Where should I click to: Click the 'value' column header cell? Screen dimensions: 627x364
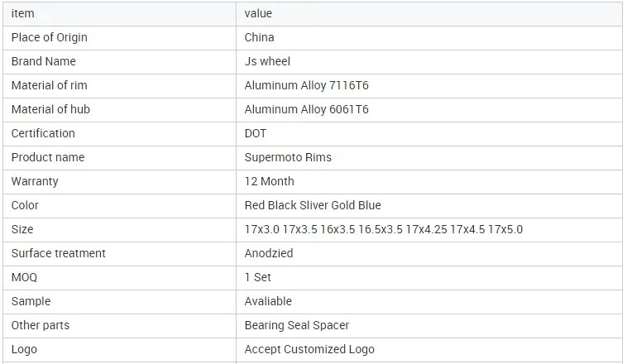click(x=429, y=14)
